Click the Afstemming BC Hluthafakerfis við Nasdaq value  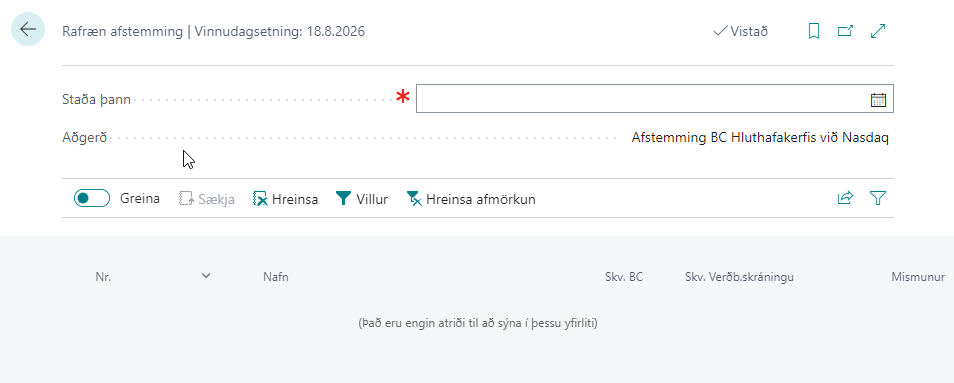[760, 138]
